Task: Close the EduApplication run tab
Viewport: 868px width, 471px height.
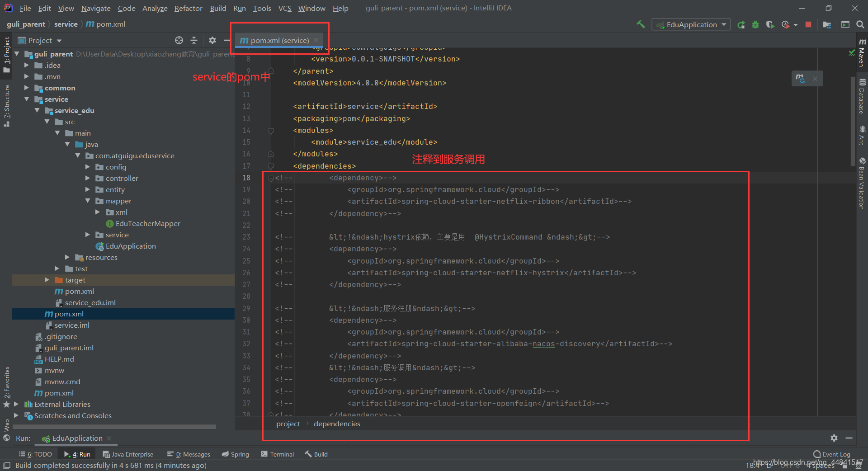Action: coord(109,438)
